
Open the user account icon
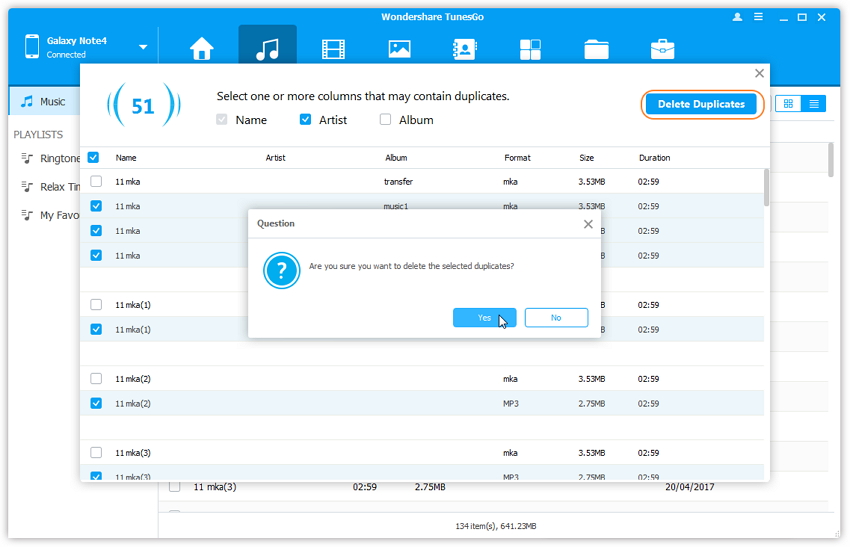pyautogui.click(x=738, y=18)
